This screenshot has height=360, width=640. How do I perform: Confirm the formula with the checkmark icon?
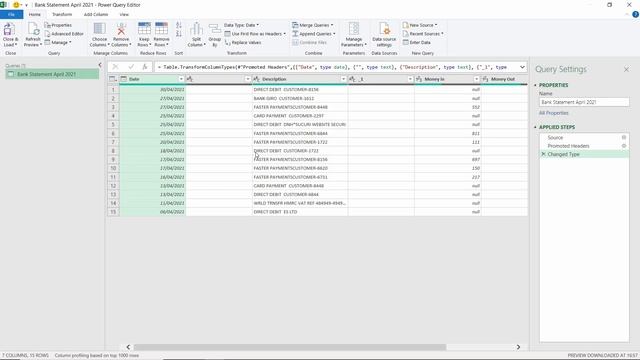coord(131,67)
